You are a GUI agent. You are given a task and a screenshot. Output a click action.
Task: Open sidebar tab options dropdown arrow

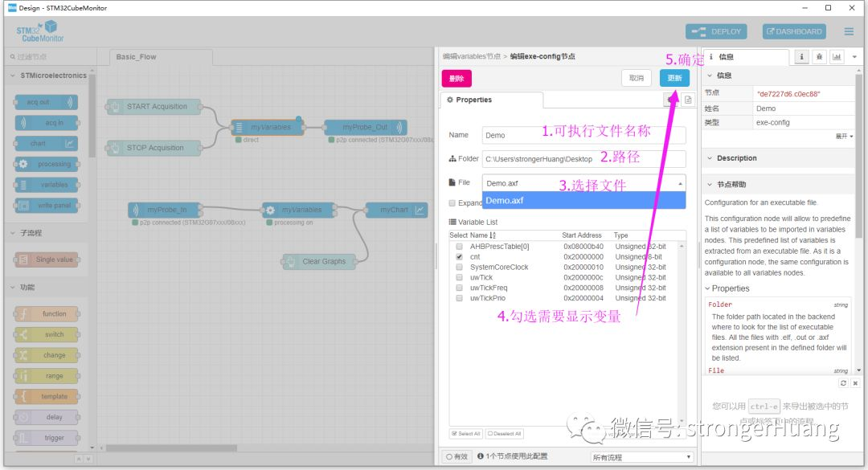(x=854, y=56)
